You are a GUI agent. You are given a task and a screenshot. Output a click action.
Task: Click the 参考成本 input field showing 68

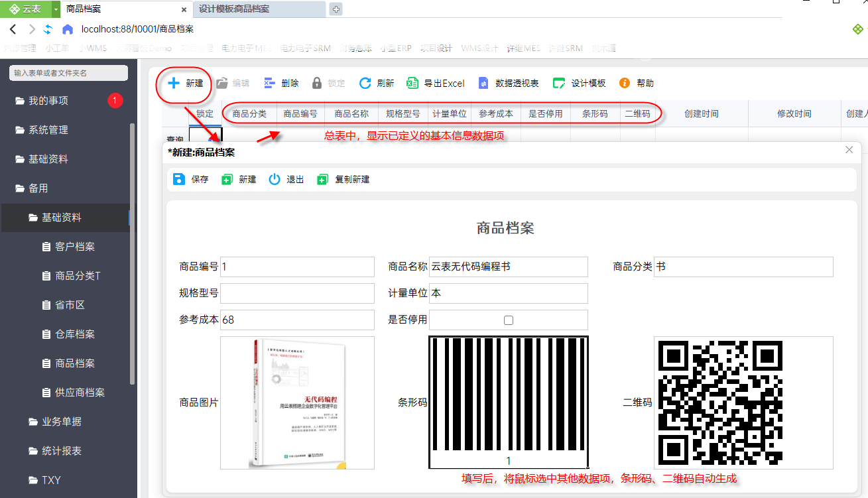pyautogui.click(x=297, y=320)
